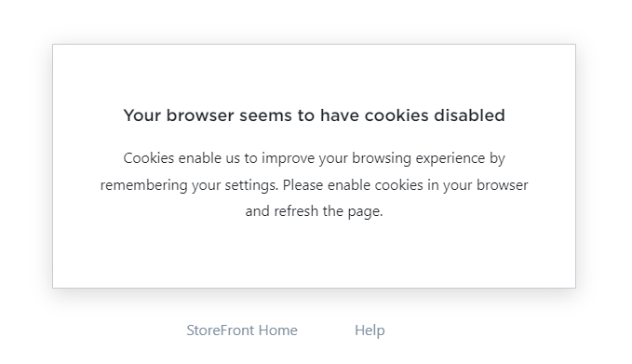Viewport: 632px width, 364px height.
Task: Click the word 'Your' in the heading
Action: click(141, 115)
